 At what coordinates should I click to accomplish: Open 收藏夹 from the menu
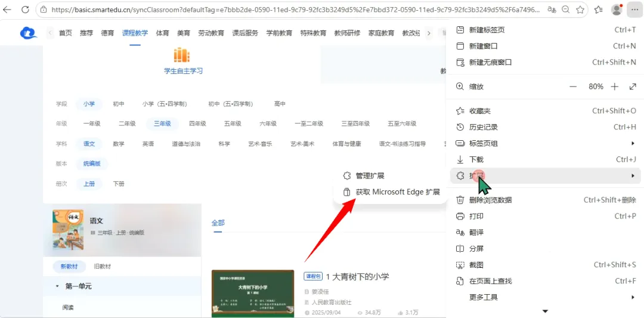546,111
